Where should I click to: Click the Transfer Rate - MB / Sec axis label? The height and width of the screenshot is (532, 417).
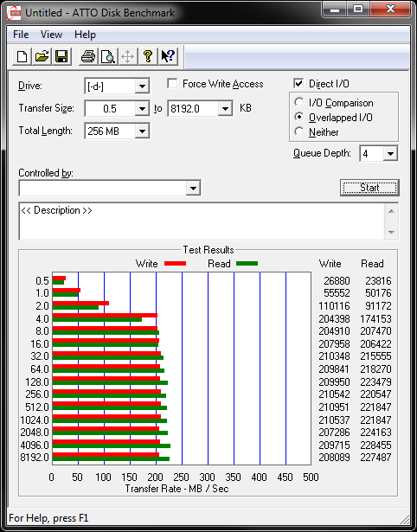coord(177,489)
